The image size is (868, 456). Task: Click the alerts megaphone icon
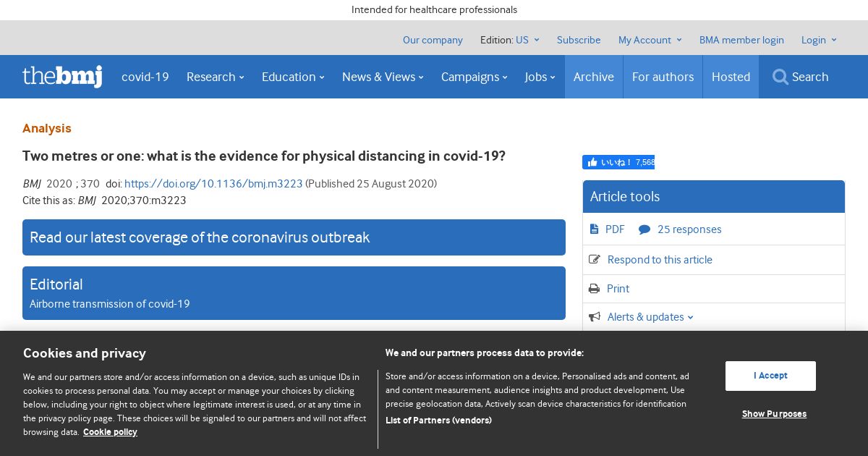coord(595,317)
